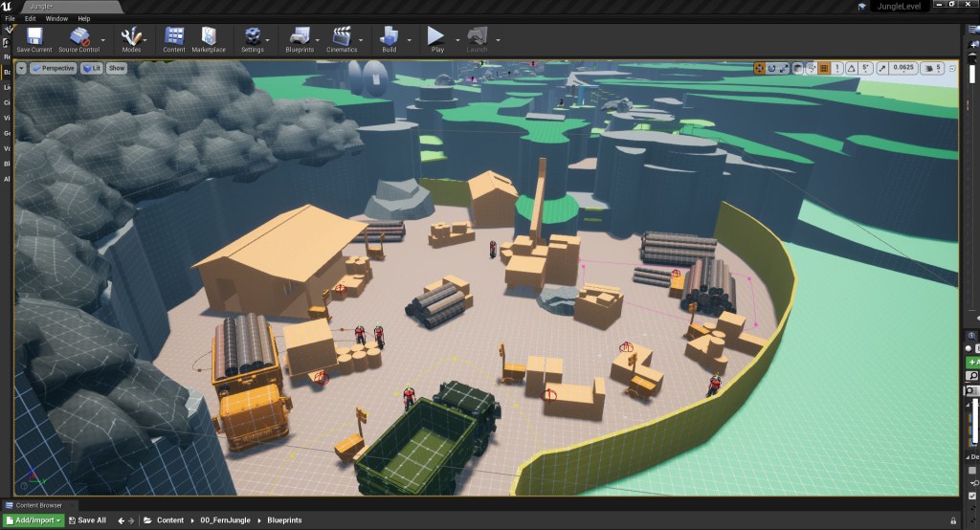This screenshot has height=530, width=980.
Task: Select the translate gizmo tool
Action: click(760, 69)
